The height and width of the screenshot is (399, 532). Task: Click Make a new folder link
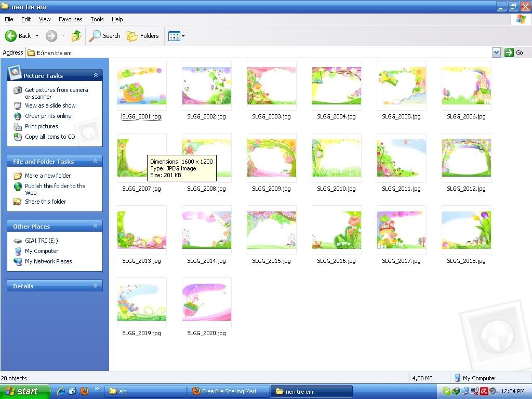(48, 176)
